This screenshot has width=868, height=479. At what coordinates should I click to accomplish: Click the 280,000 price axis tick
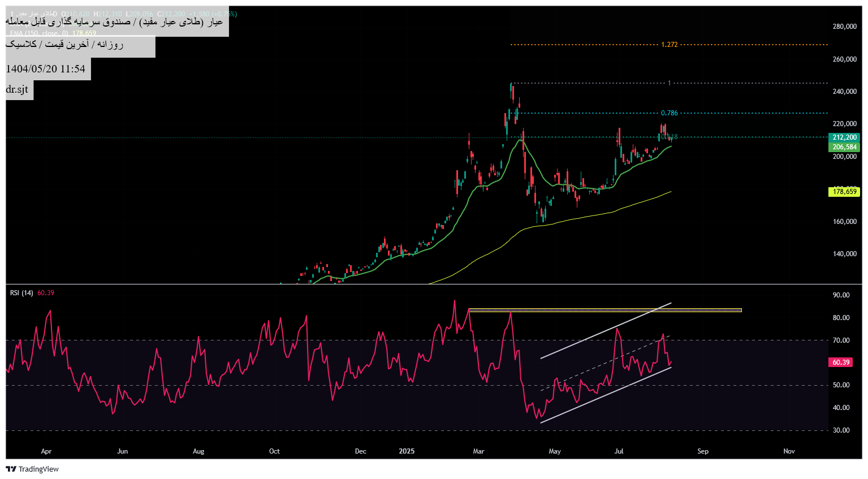click(x=845, y=27)
